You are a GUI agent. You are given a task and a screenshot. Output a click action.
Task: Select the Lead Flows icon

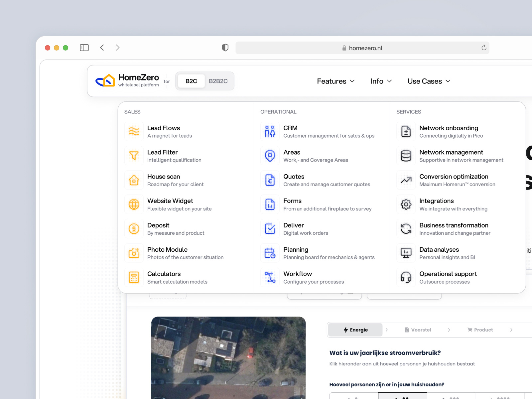(134, 131)
